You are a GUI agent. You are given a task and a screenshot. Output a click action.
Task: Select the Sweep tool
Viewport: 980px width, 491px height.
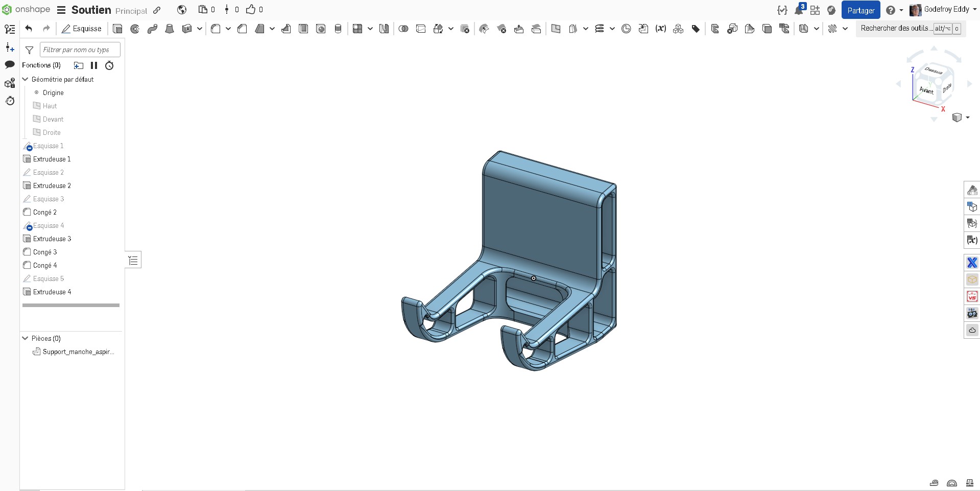tap(152, 29)
